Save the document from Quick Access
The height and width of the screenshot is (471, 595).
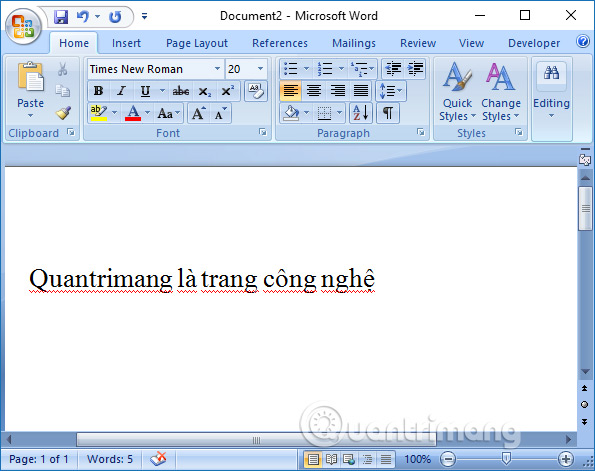coord(61,16)
